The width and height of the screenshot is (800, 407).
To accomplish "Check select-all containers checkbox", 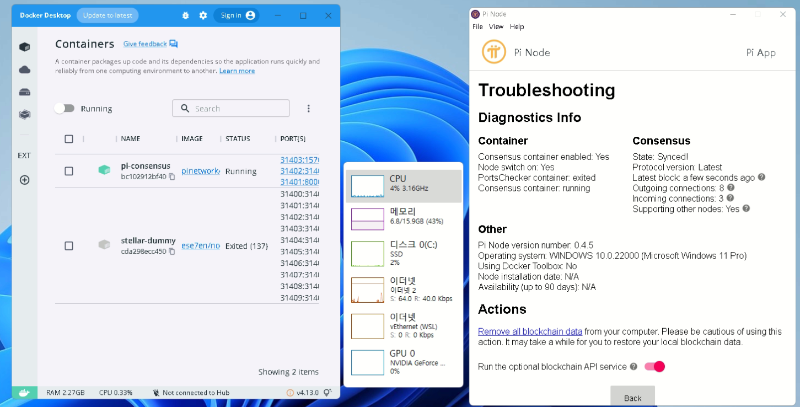I will [69, 139].
